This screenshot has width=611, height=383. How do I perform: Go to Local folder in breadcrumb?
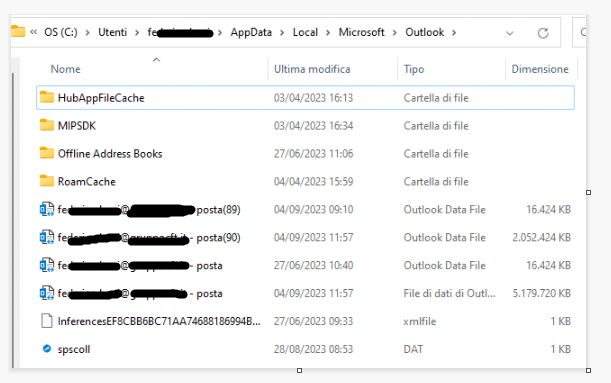305,32
